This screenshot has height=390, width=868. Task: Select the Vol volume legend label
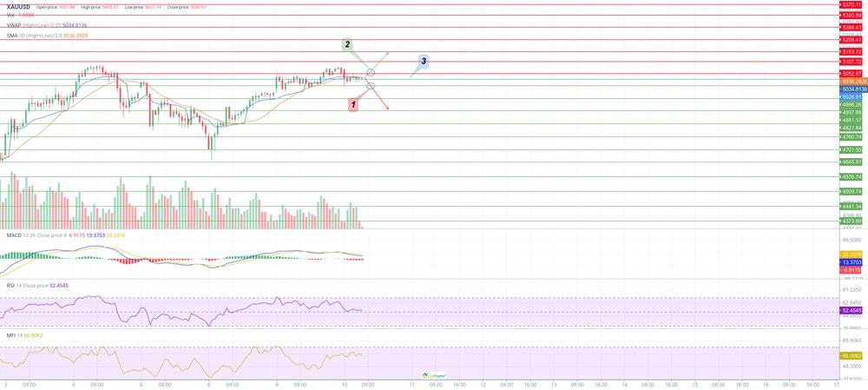point(19,16)
